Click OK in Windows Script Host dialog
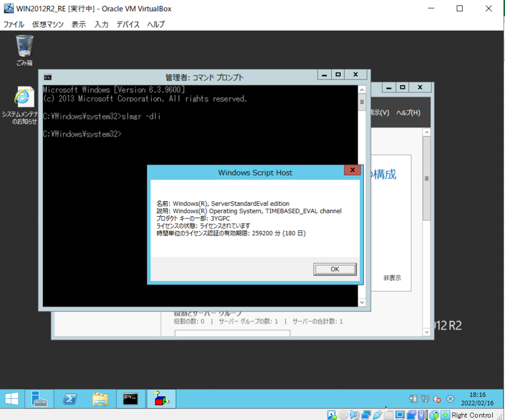The height and width of the screenshot is (420, 505). pos(334,269)
